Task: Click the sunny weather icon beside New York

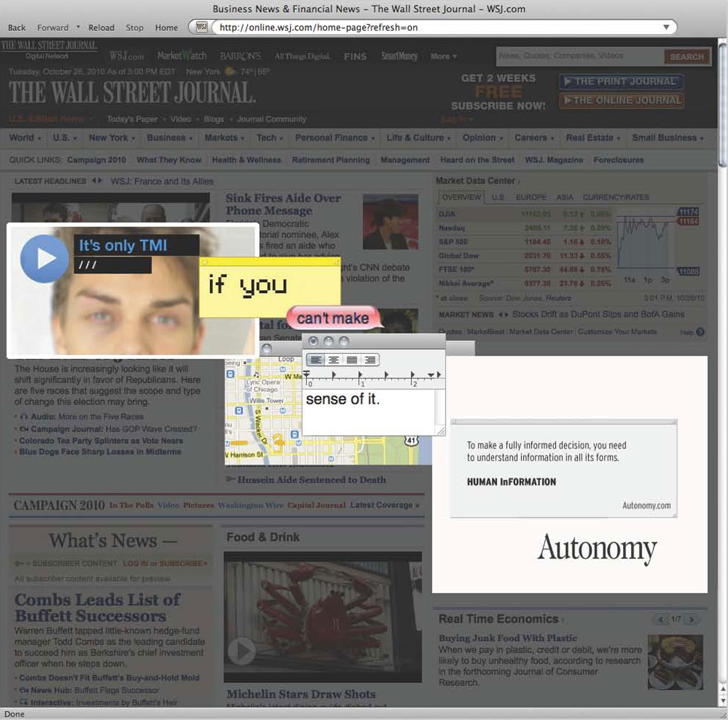Action: (x=230, y=72)
